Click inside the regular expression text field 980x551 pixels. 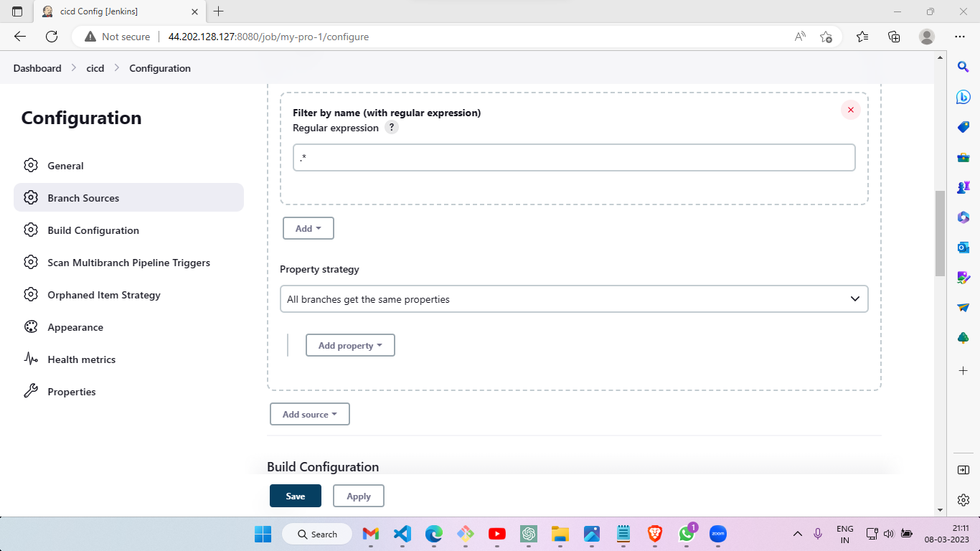pyautogui.click(x=574, y=157)
